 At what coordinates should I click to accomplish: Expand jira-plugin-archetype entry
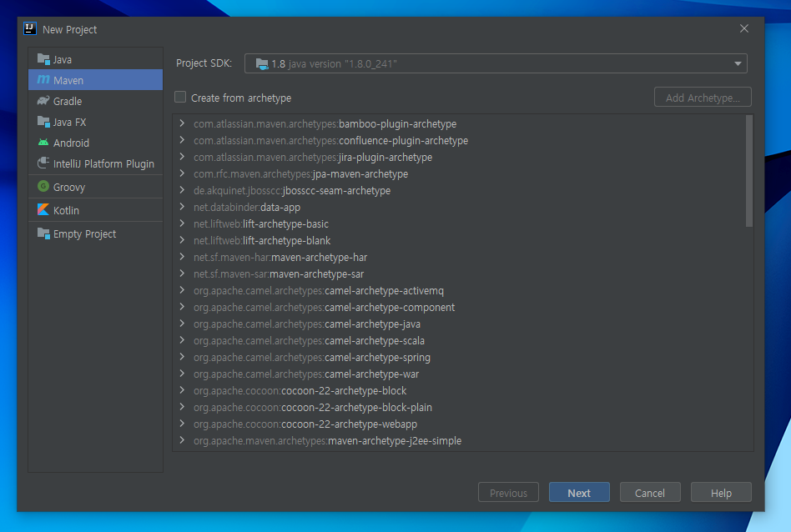182,156
